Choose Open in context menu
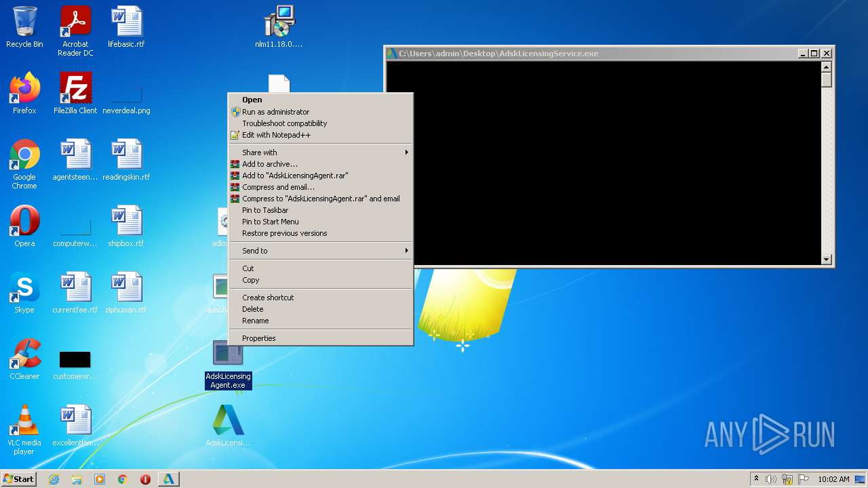 (x=321, y=100)
